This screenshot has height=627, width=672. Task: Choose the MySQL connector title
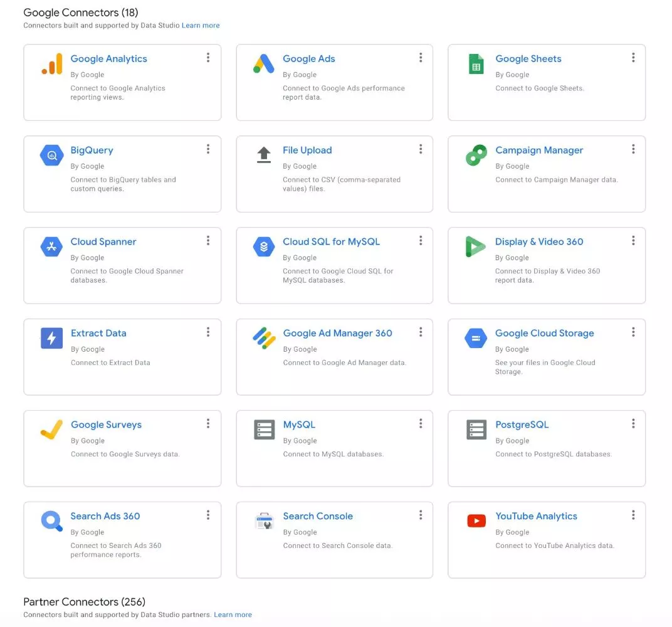299,424
